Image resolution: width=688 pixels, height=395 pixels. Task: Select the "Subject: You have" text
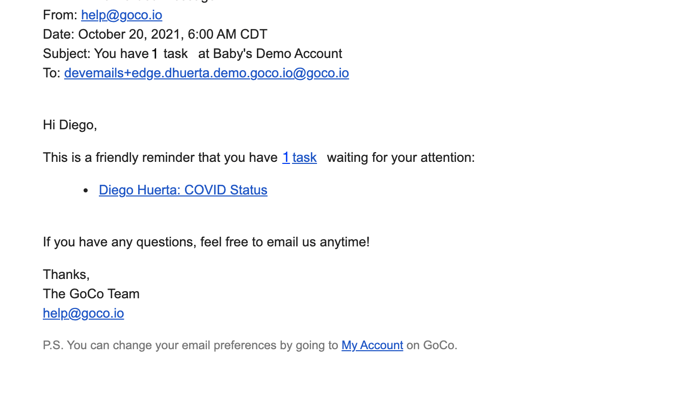[x=96, y=54]
